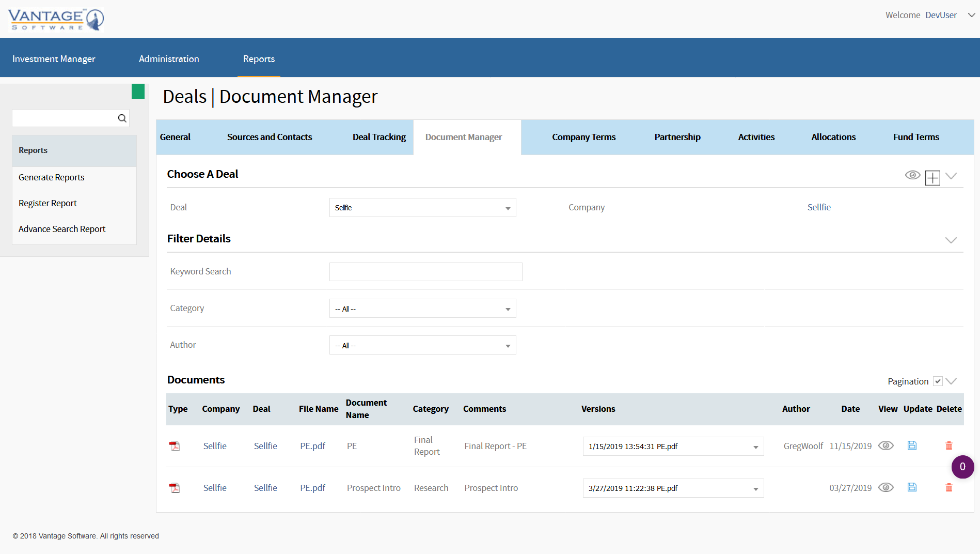Switch to the Sources and Contacts tab
Viewport: 980px width, 554px height.
(x=270, y=137)
